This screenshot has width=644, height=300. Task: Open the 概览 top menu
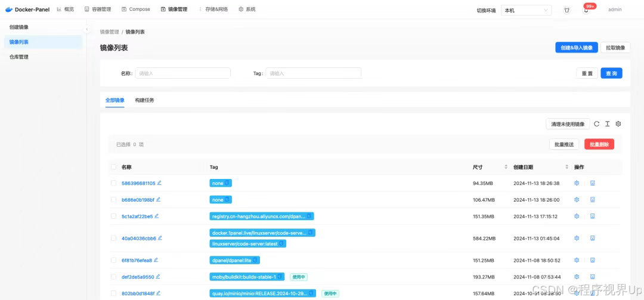coord(66,9)
